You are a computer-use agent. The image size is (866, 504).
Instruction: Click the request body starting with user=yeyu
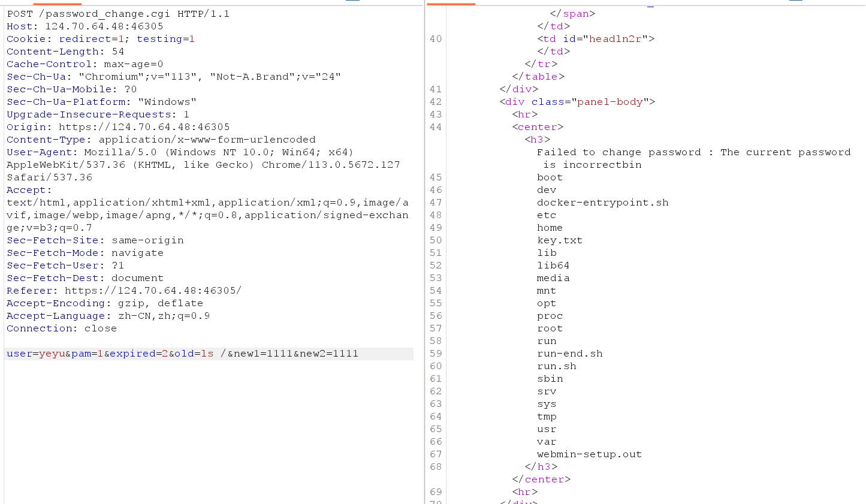(x=182, y=354)
